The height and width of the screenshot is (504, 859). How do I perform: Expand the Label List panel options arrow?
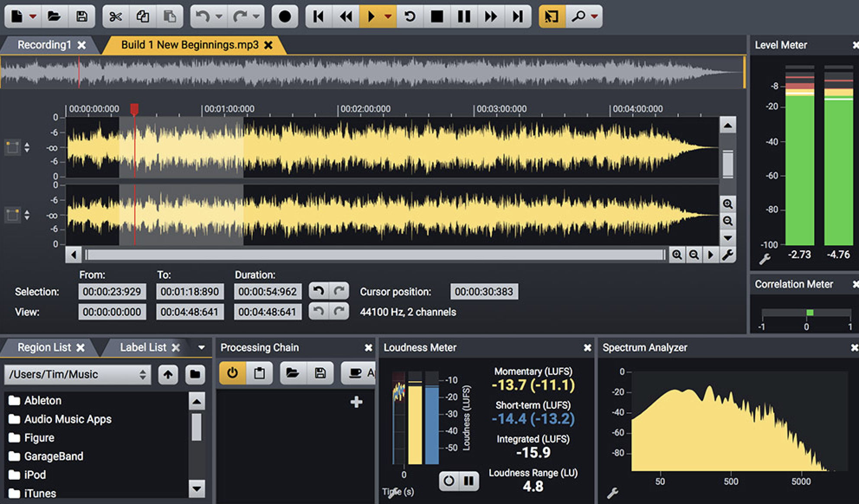click(x=202, y=347)
